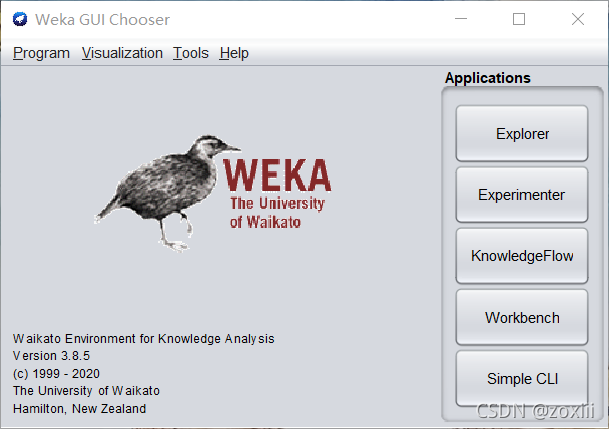
Task: Click the Version 3.8.5 text
Action: coord(51,356)
